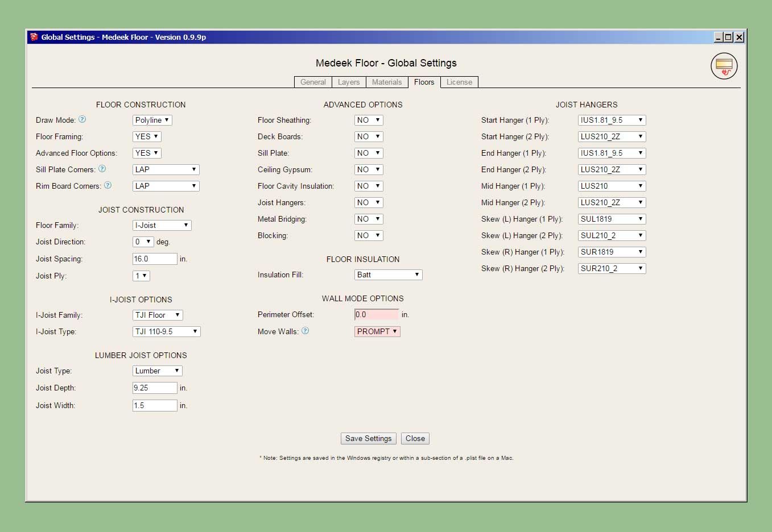The height and width of the screenshot is (532, 772).
Task: Open the End Hanger (1 Ply) dropdown
Action: click(x=612, y=153)
